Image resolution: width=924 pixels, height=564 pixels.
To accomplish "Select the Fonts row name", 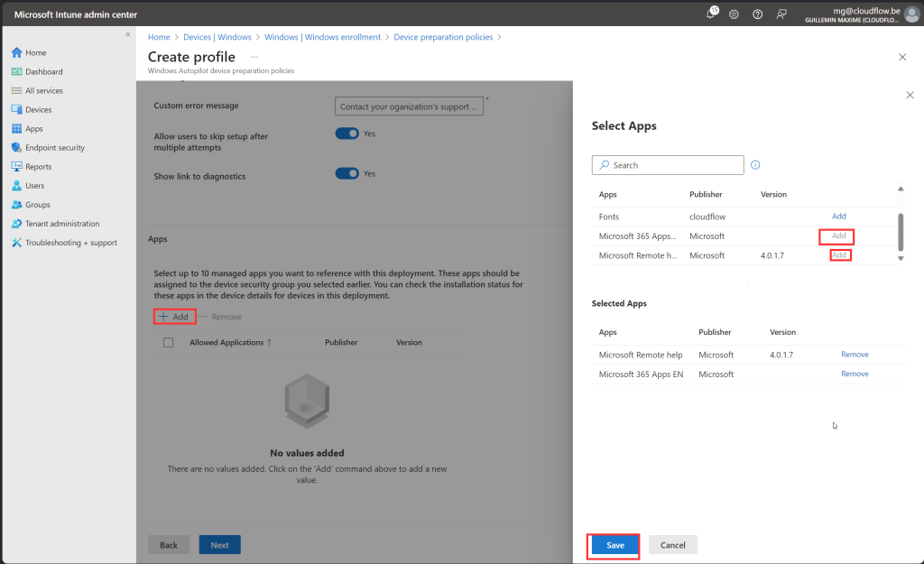I will 609,217.
